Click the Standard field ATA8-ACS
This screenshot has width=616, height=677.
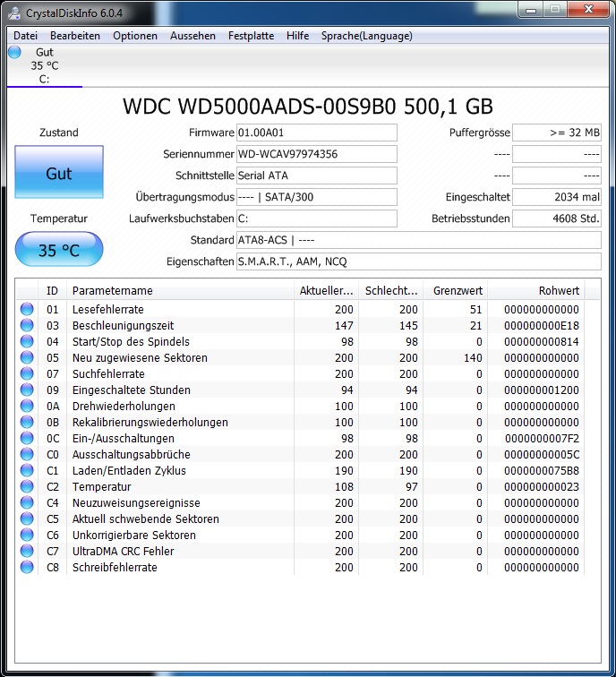[419, 240]
